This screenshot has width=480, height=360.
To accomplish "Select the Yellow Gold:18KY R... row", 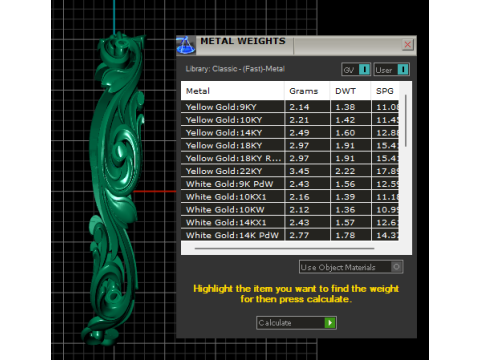I will [290, 158].
